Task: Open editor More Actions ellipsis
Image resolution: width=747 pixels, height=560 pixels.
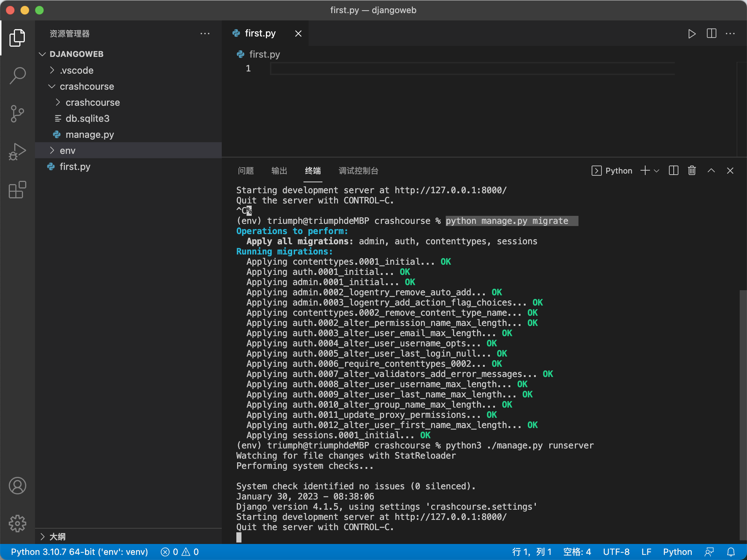Action: point(730,34)
